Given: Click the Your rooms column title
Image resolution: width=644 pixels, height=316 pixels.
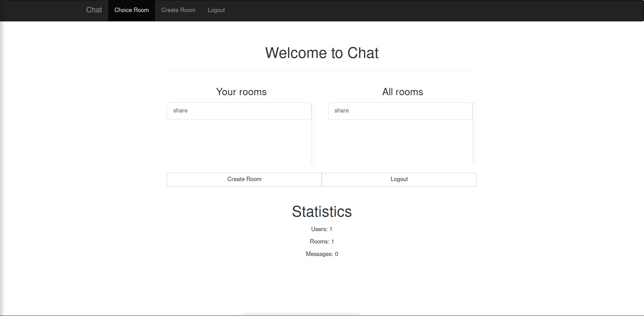Looking at the screenshot, I should [x=241, y=92].
